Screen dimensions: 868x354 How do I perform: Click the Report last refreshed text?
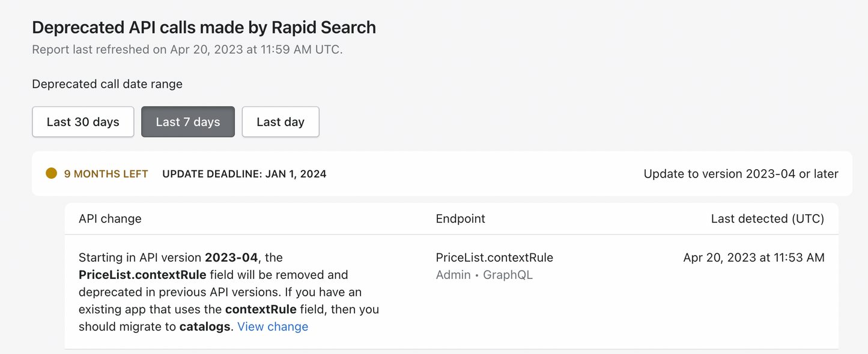click(x=187, y=49)
